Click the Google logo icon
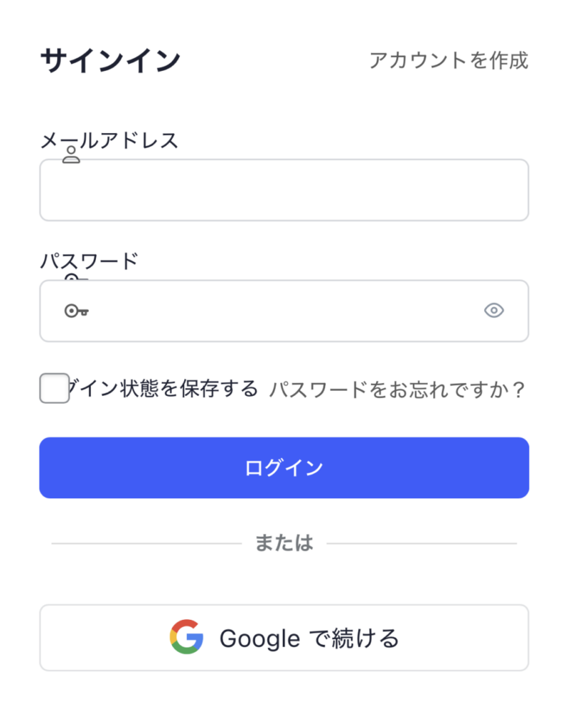The height and width of the screenshot is (728, 568). tap(186, 637)
